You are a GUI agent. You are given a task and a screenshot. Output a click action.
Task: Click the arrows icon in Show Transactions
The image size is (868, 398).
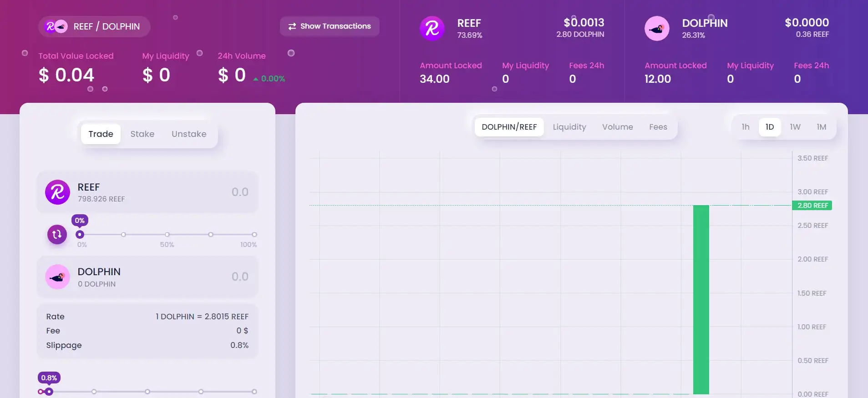292,26
